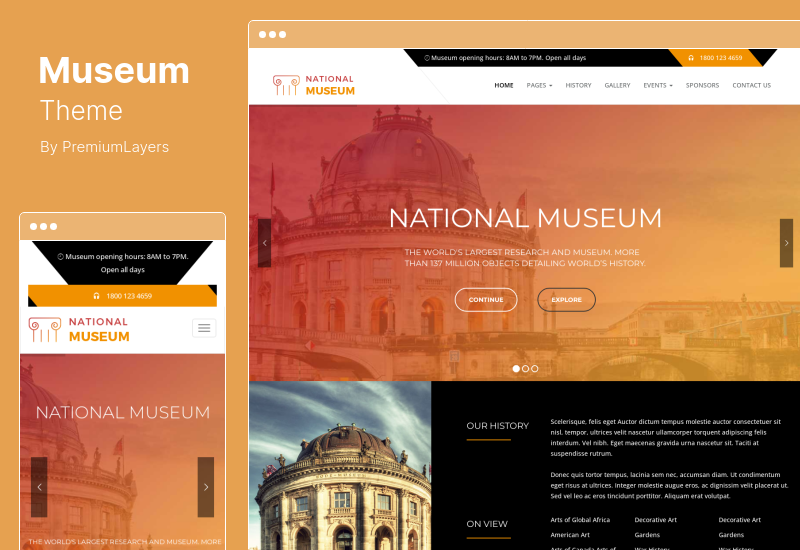Select the first slider pagination dot

click(x=516, y=368)
